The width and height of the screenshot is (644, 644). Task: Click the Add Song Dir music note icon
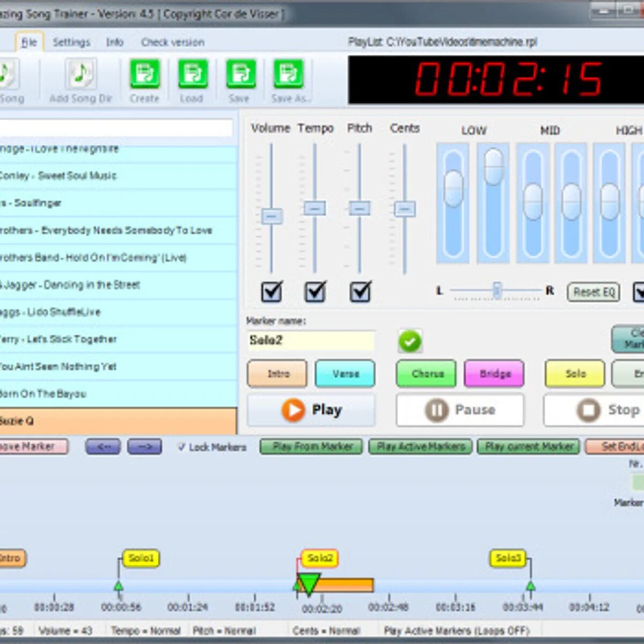point(81,74)
